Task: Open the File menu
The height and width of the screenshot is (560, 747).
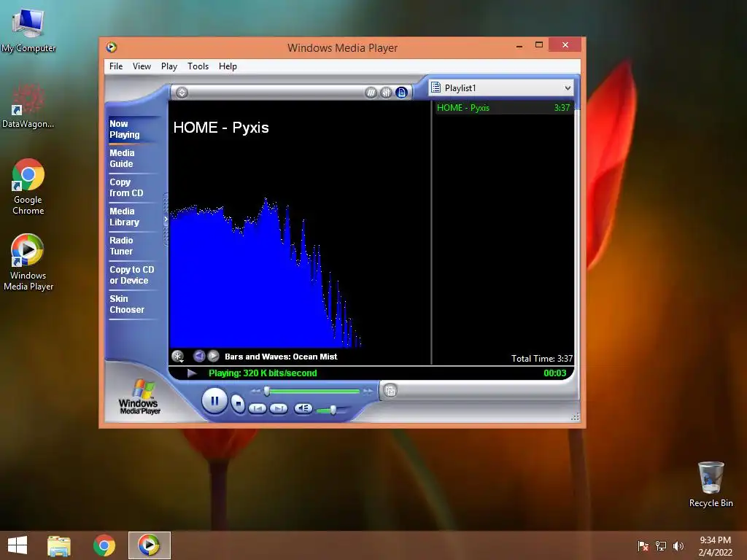Action: [x=116, y=66]
